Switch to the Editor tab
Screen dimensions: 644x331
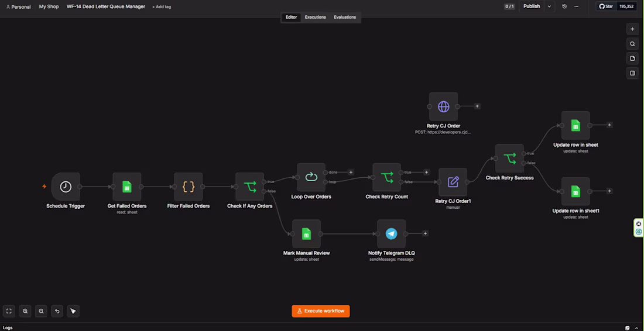(291, 17)
